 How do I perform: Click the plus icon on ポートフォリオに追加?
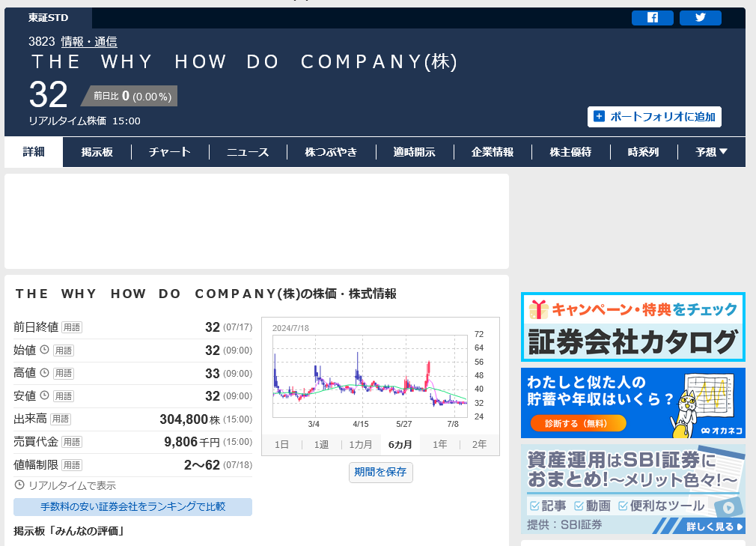598,116
